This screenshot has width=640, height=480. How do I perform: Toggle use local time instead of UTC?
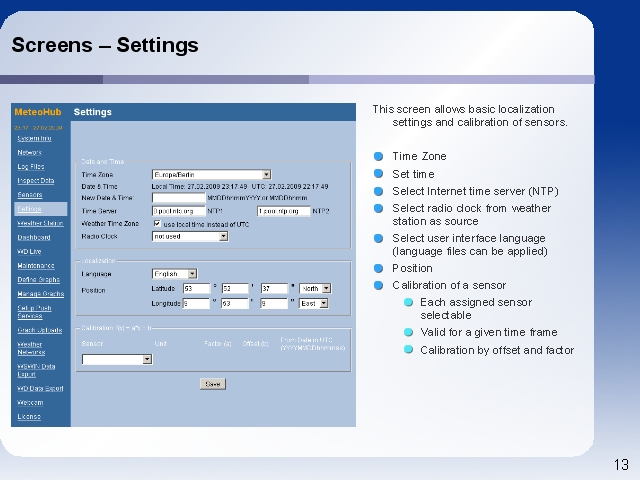[x=157, y=224]
